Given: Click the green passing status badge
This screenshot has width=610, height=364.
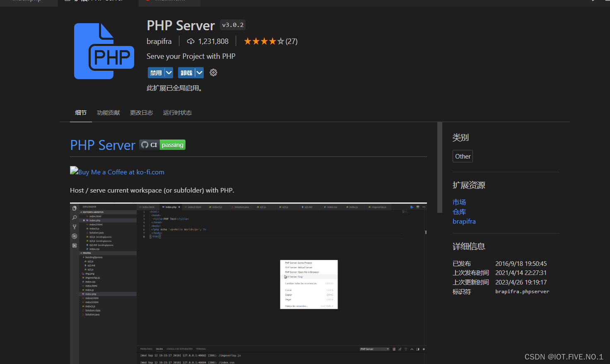Looking at the screenshot, I should 172,145.
